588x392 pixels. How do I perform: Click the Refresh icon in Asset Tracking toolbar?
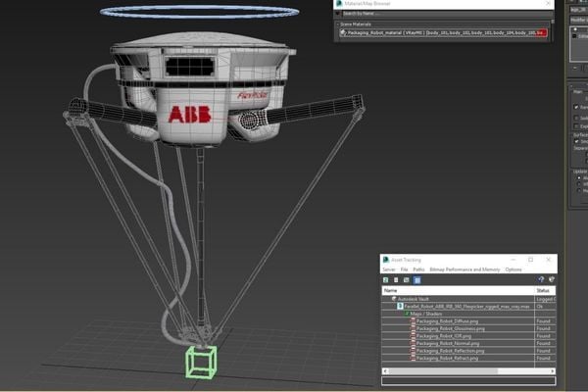click(386, 279)
